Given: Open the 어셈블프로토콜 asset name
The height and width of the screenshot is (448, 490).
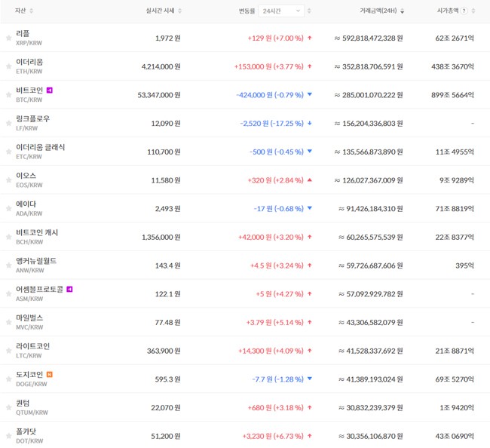Looking at the screenshot, I should (x=40, y=290).
